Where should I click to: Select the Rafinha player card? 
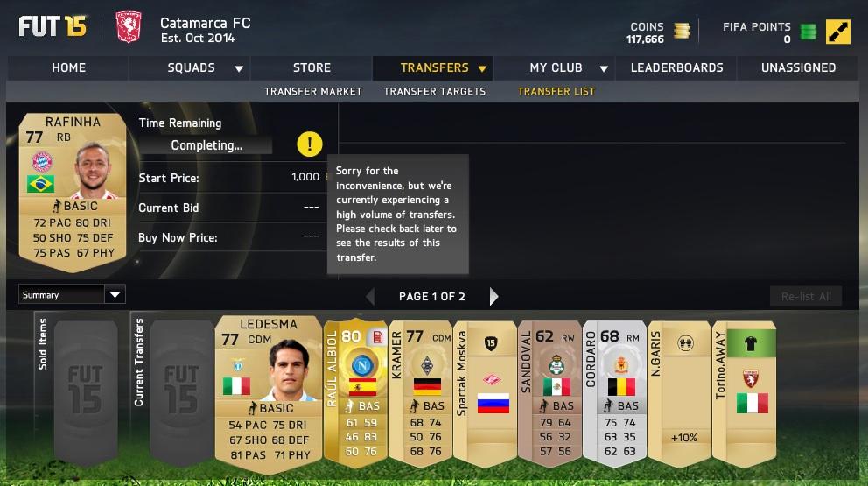[x=73, y=193]
